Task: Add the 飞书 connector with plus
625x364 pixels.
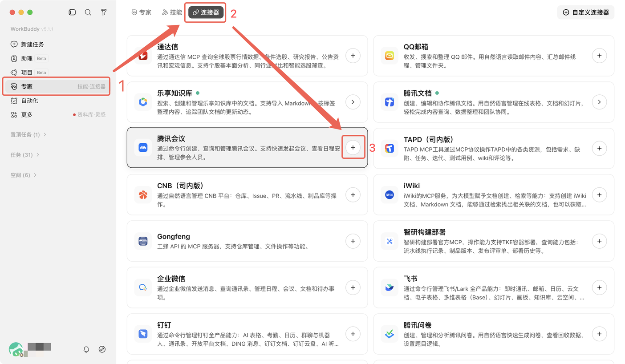Action: pos(600,287)
